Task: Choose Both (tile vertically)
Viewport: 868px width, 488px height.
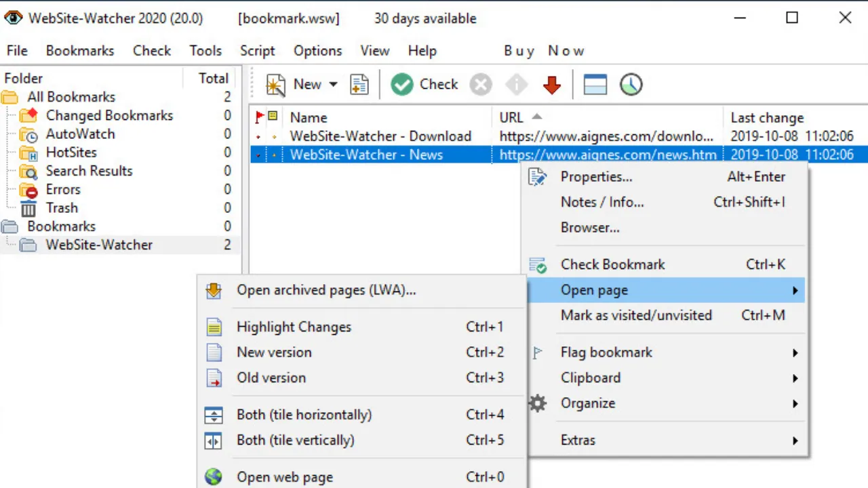Action: click(361, 440)
